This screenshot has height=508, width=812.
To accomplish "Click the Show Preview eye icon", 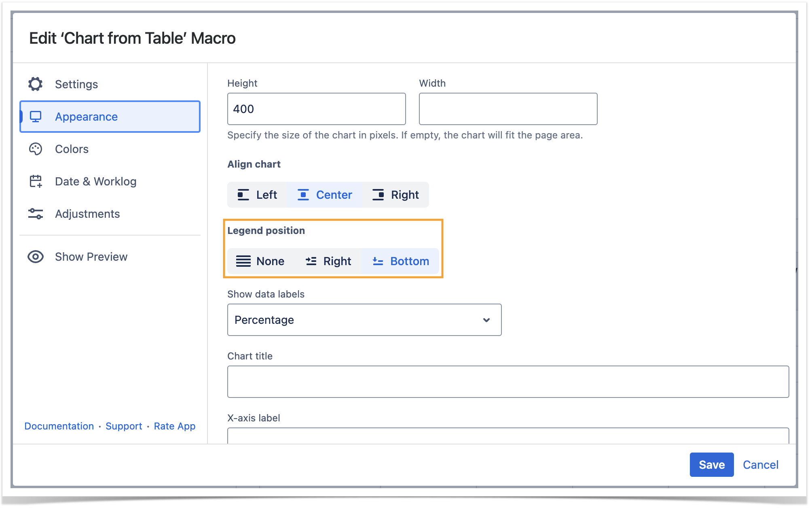I will (x=36, y=257).
